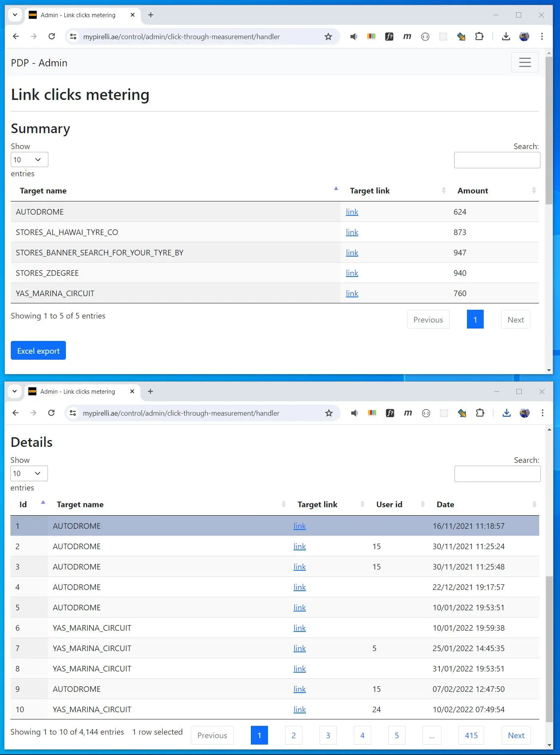The height and width of the screenshot is (755, 560).
Task: Open tab search chevron in bottom window
Action: pyautogui.click(x=14, y=391)
